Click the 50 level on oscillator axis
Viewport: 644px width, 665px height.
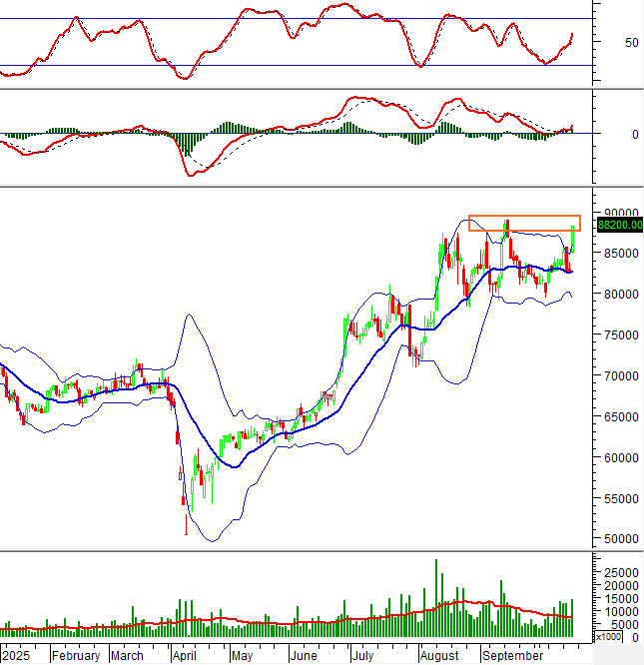[603, 43]
